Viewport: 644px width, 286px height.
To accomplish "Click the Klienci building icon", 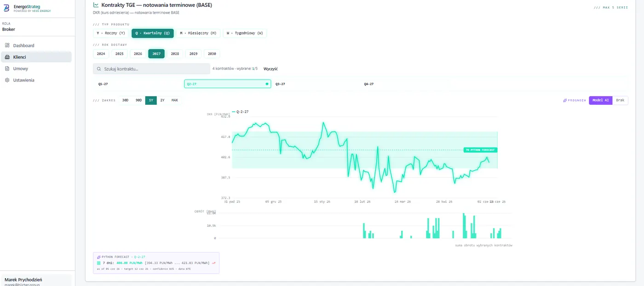I will pos(7,57).
